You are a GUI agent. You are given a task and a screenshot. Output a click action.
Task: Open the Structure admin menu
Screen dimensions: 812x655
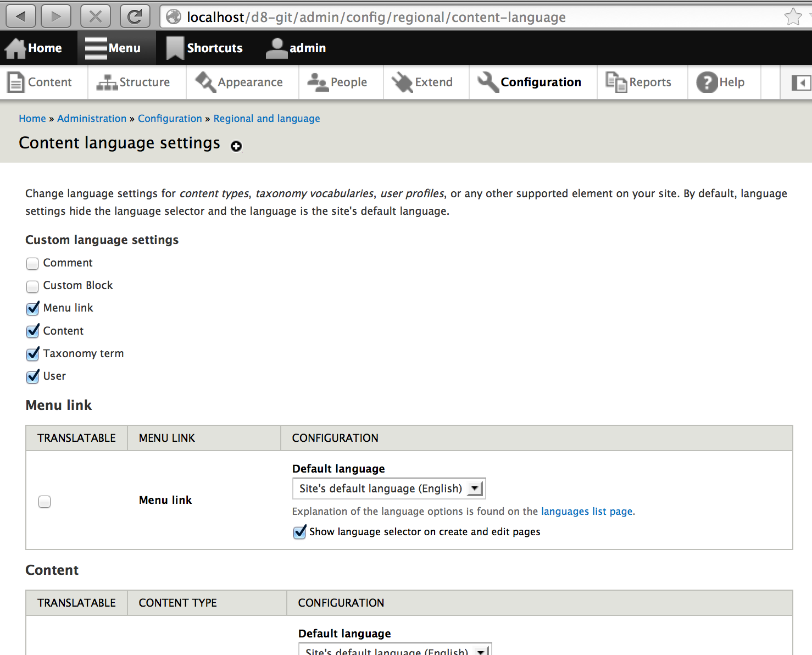[x=134, y=82]
